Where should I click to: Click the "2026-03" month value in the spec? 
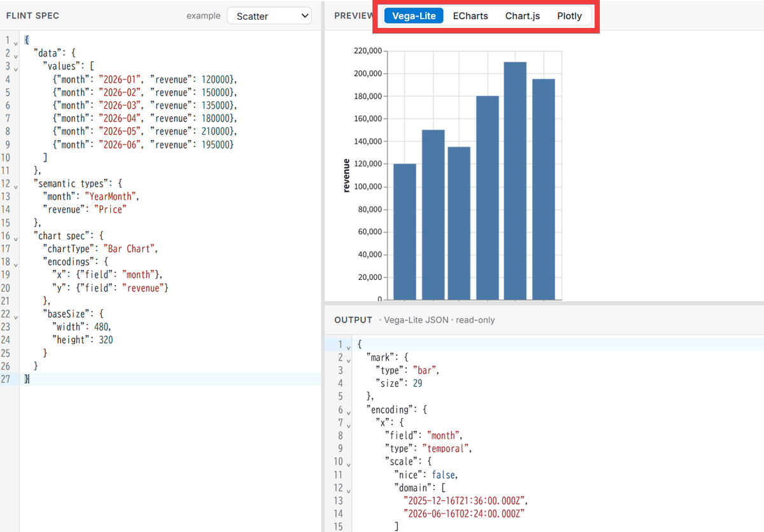coord(118,106)
